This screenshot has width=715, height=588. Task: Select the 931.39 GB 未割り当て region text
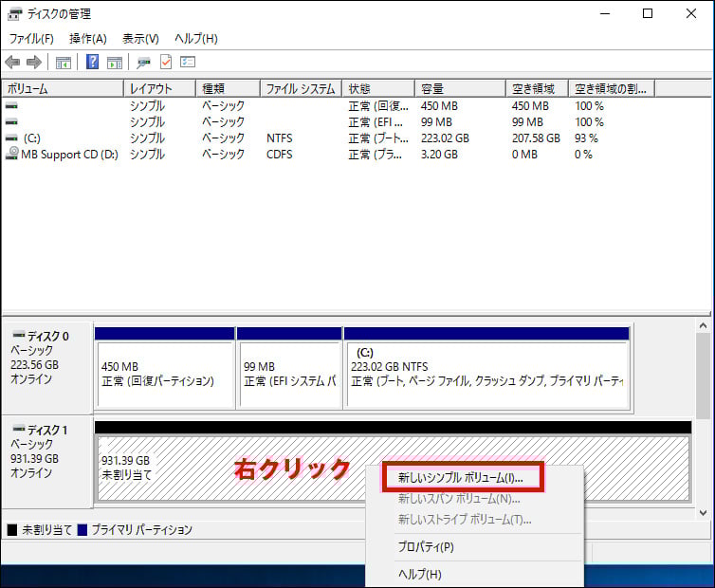[126, 468]
